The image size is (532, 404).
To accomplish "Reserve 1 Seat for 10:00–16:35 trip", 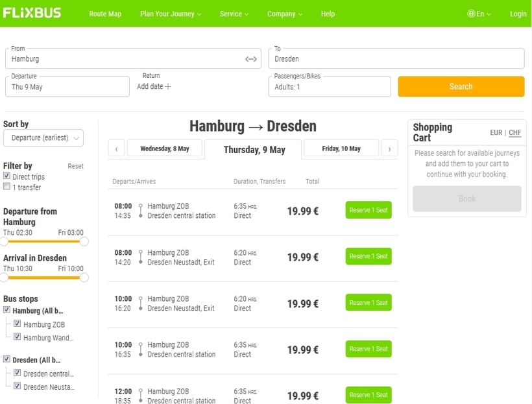I will (x=369, y=349).
